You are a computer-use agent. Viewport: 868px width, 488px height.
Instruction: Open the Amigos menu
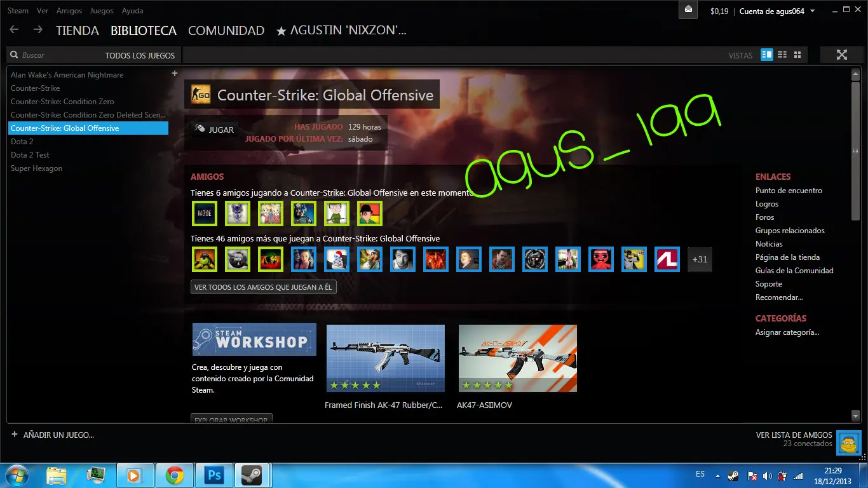coord(69,11)
